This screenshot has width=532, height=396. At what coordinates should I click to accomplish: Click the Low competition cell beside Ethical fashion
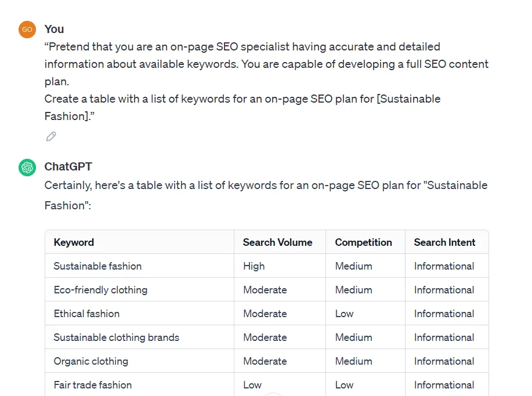pyautogui.click(x=343, y=314)
